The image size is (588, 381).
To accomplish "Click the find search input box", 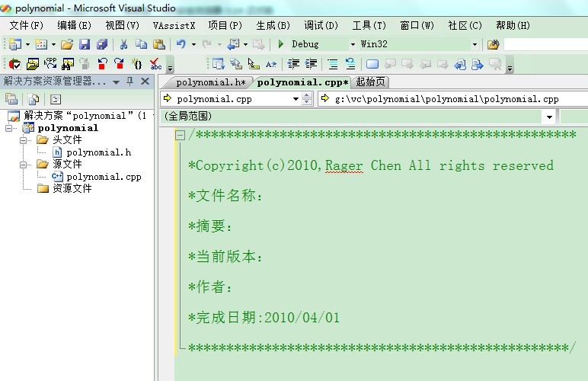I will point(545,45).
